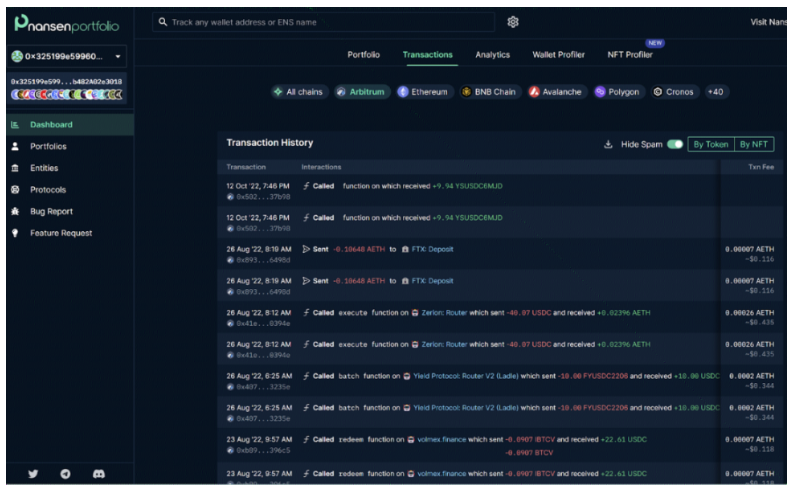Open the Visit Nansen link
This screenshot has width=794, height=488.
coord(768,22)
